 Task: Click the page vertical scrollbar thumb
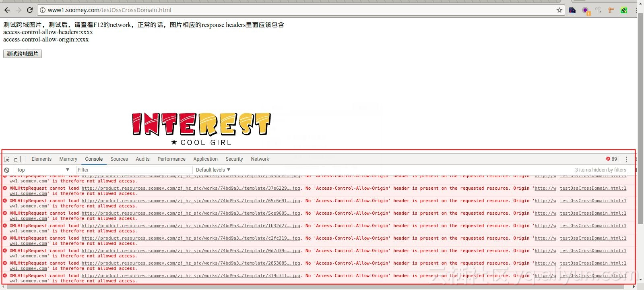pos(640,119)
